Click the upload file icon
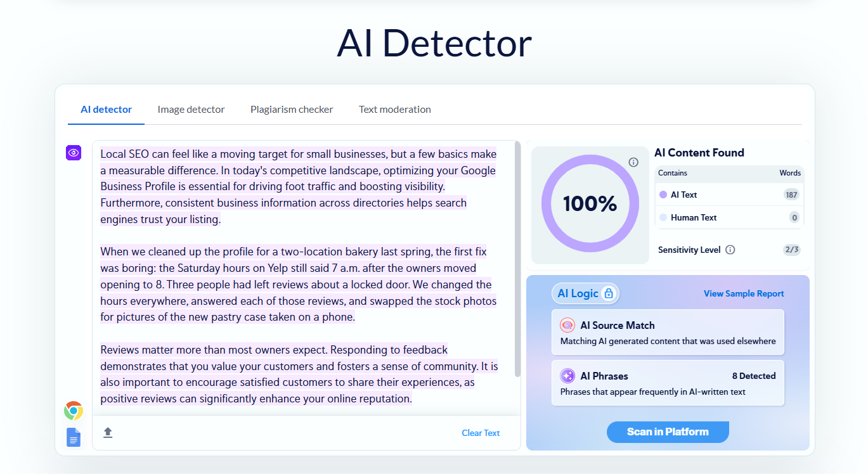Image resolution: width=868 pixels, height=474 pixels. point(108,432)
